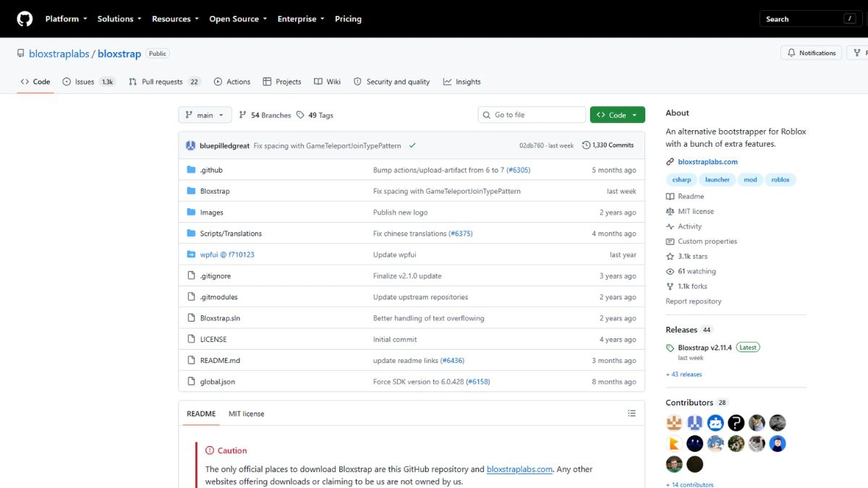868x488 pixels.
Task: Open the Pull requests tab
Action: coord(164,82)
